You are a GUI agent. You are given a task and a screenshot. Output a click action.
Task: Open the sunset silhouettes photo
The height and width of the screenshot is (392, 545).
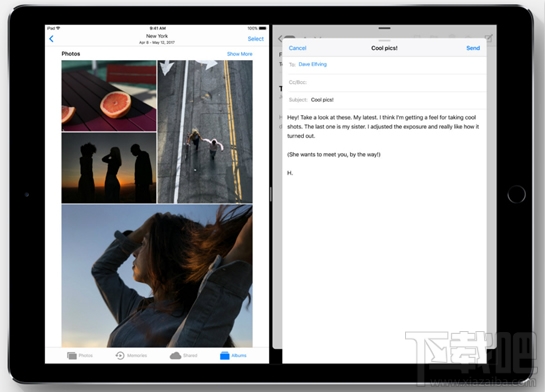[x=109, y=168]
